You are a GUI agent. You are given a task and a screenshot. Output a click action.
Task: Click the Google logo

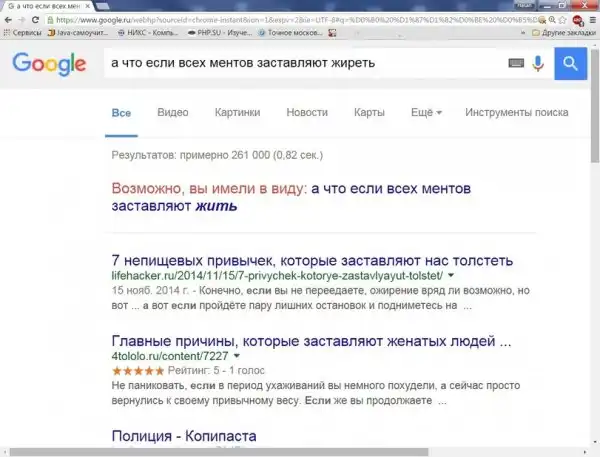tap(49, 65)
